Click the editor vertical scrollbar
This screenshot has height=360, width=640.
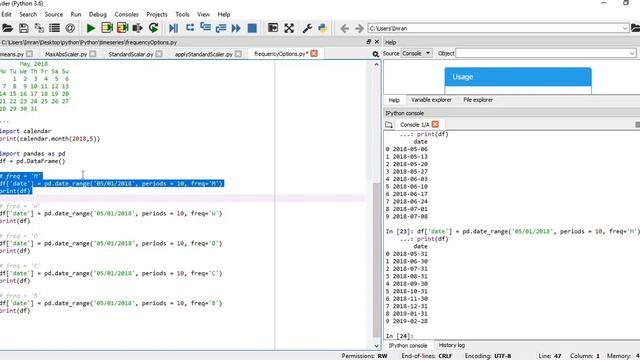(377, 259)
